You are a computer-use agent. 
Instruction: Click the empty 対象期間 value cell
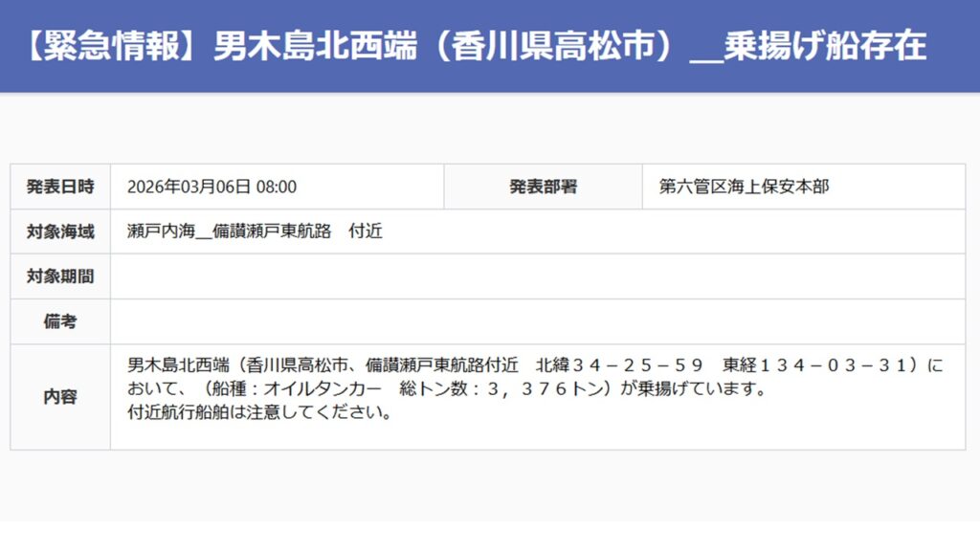pyautogui.click(x=536, y=276)
